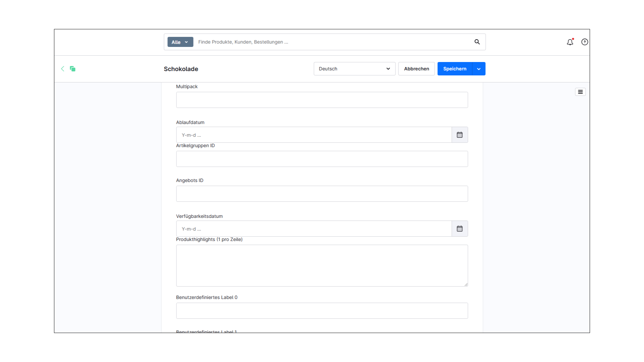Save changes with the Speichern button
The width and height of the screenshot is (644, 362).
[x=454, y=69]
